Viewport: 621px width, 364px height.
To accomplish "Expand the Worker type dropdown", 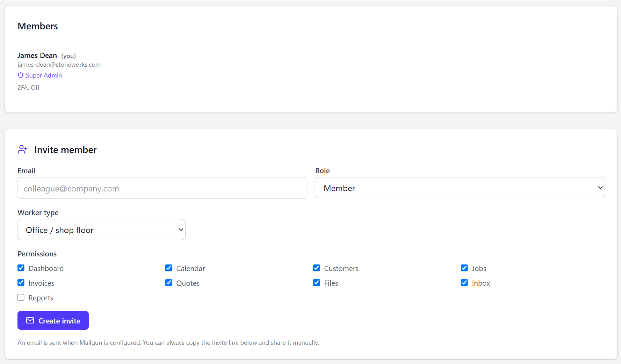I will pos(101,230).
